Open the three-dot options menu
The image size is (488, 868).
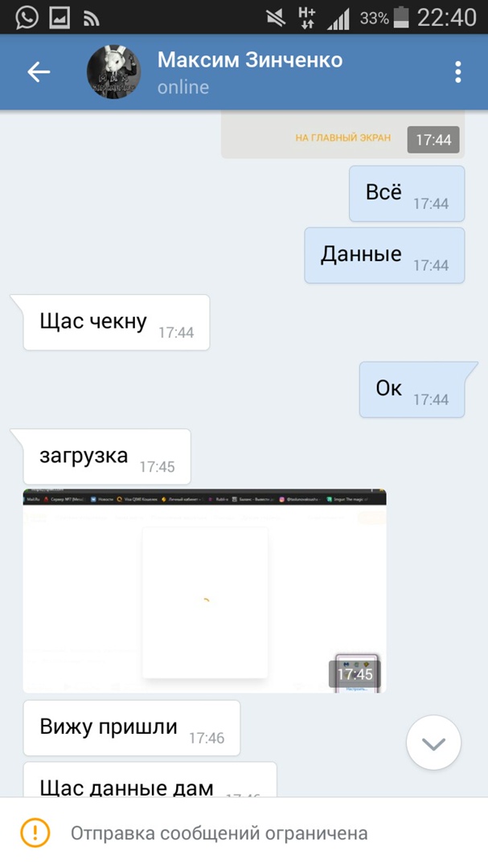pos(457,72)
